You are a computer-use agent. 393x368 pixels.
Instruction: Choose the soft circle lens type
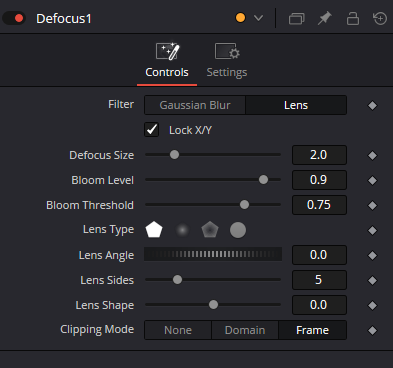coord(182,230)
